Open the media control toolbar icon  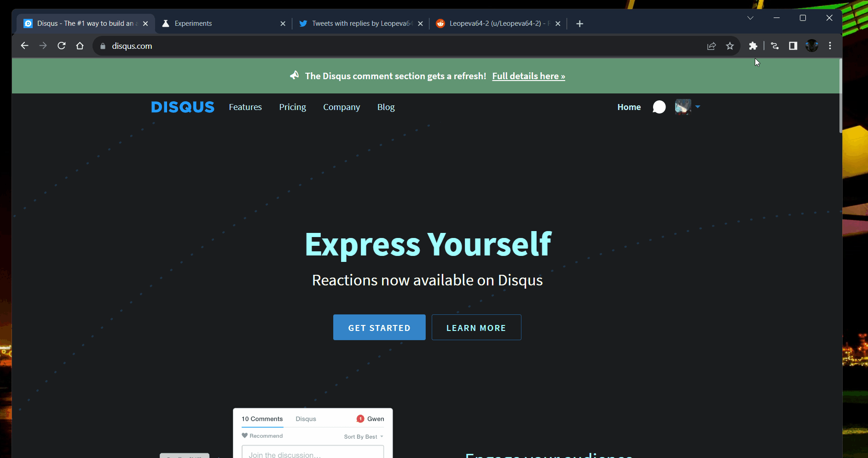click(775, 46)
